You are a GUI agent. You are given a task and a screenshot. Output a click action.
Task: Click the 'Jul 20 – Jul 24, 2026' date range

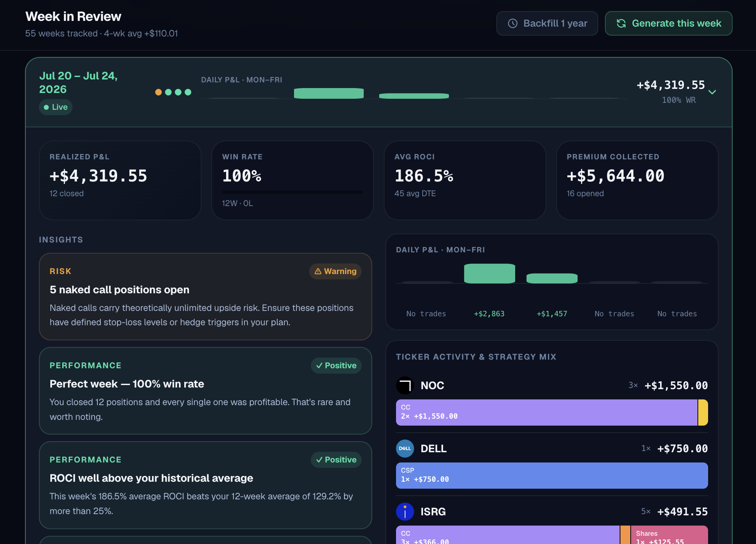pyautogui.click(x=78, y=82)
